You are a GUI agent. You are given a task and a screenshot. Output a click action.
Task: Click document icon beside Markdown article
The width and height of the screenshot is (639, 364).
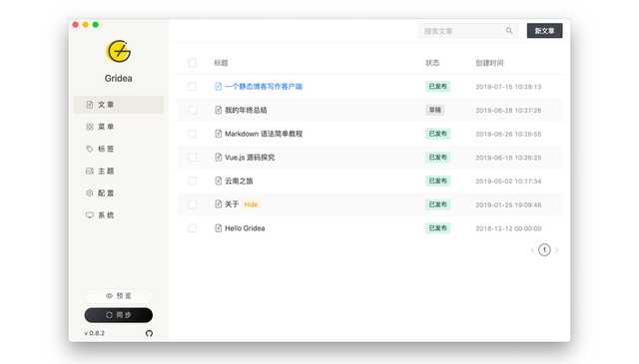[219, 134]
